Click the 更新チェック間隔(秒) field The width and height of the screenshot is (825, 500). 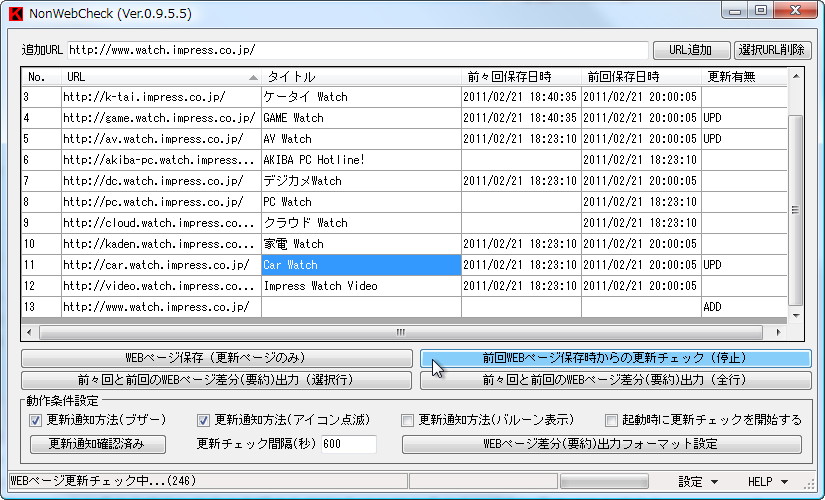pos(349,444)
